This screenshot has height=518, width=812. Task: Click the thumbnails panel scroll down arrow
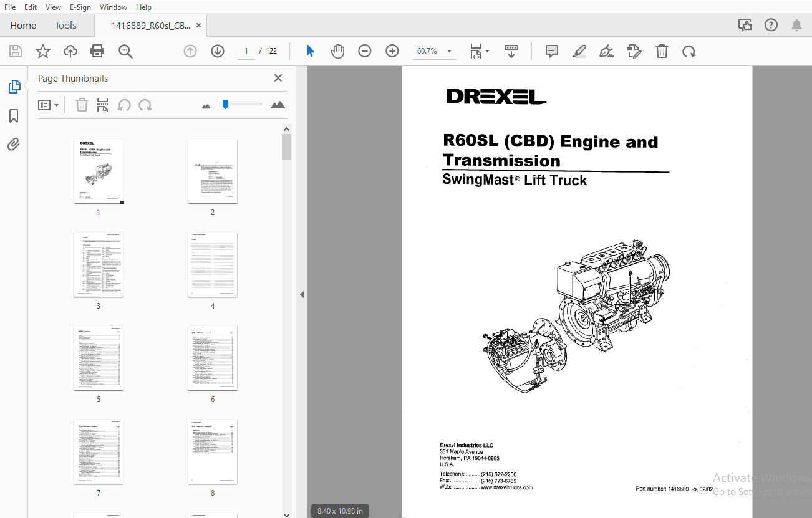pyautogui.click(x=286, y=514)
